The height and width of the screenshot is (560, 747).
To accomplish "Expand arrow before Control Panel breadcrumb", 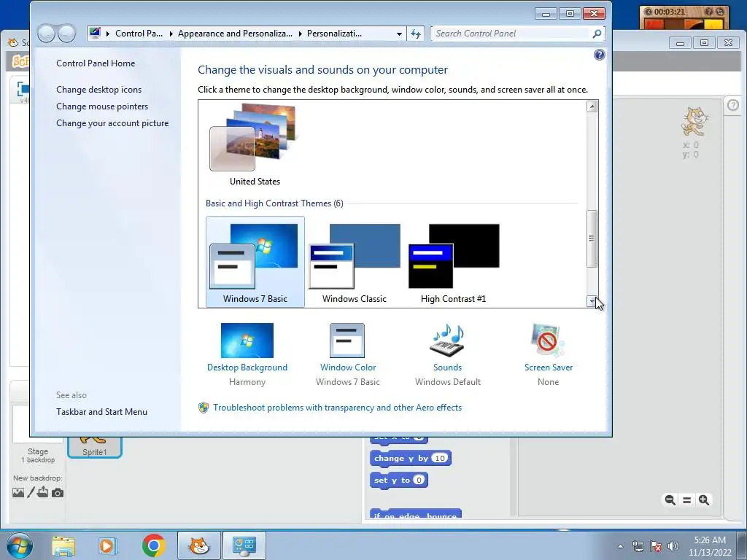I will click(x=108, y=34).
